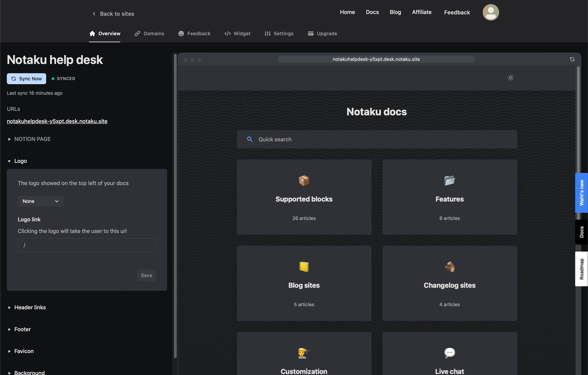Click the back chevron beside Back to sites

coord(94,14)
